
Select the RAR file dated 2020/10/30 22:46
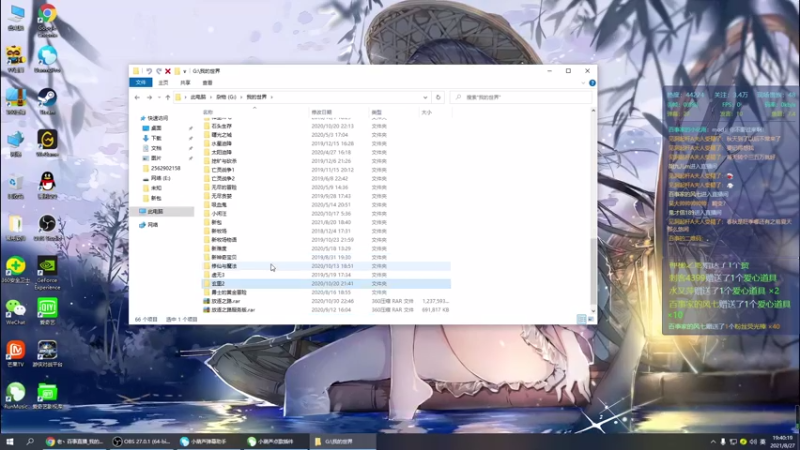coord(327,301)
